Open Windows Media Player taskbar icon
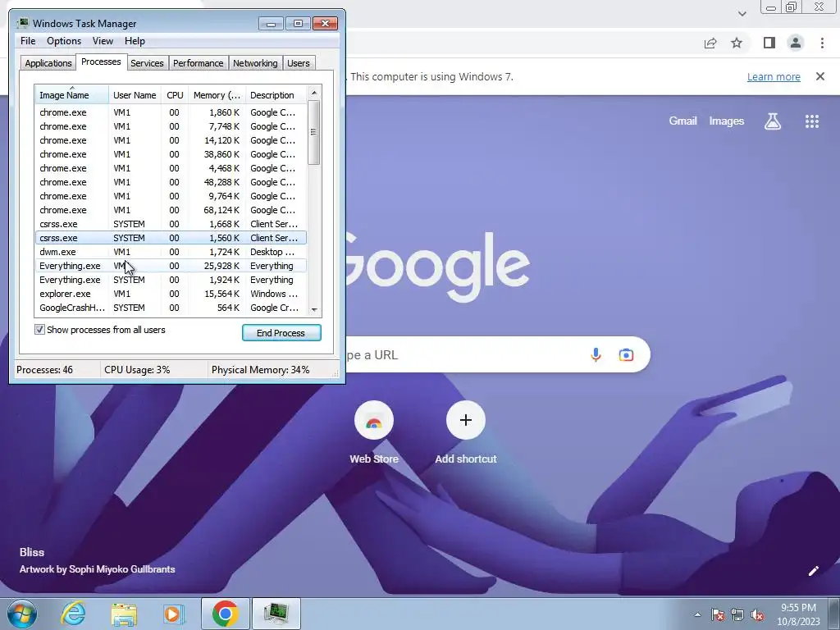Screen dimensions: 840x630 click(x=173, y=614)
